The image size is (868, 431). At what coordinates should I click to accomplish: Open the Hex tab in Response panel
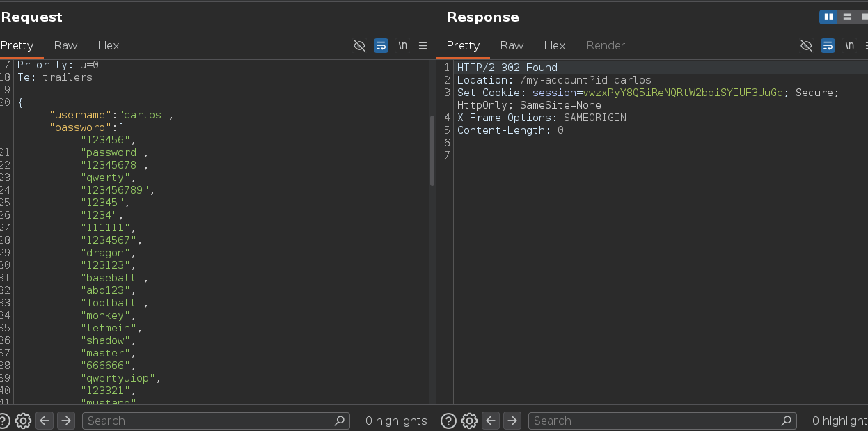(x=555, y=45)
